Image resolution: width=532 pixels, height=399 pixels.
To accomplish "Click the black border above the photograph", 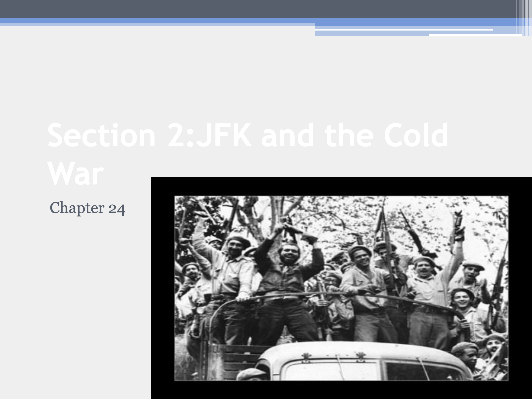I will [341, 186].
